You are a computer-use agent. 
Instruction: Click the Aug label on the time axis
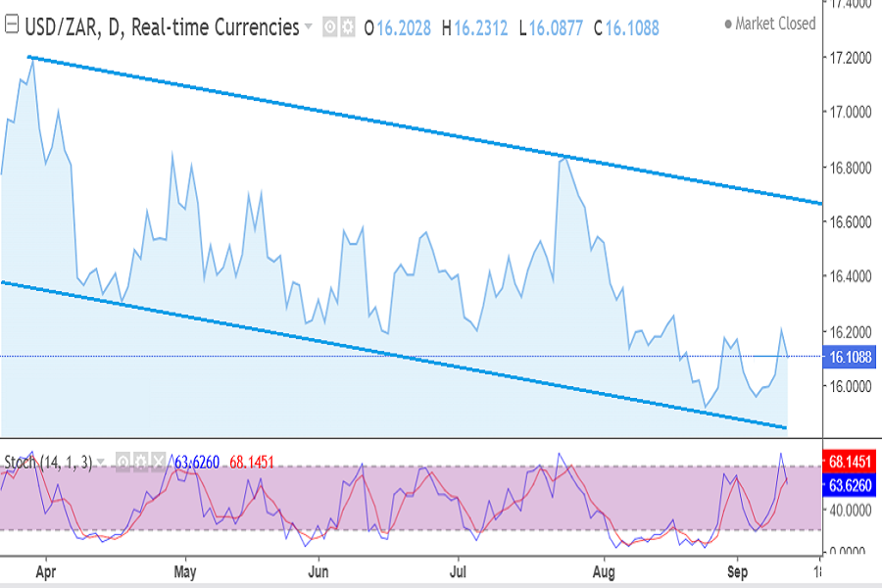[604, 571]
